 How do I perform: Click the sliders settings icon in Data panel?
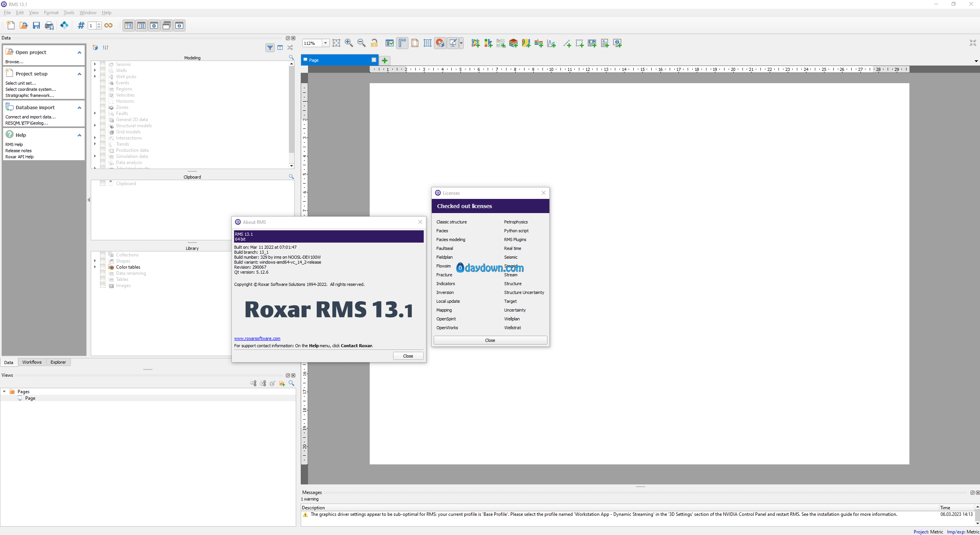[x=106, y=48]
